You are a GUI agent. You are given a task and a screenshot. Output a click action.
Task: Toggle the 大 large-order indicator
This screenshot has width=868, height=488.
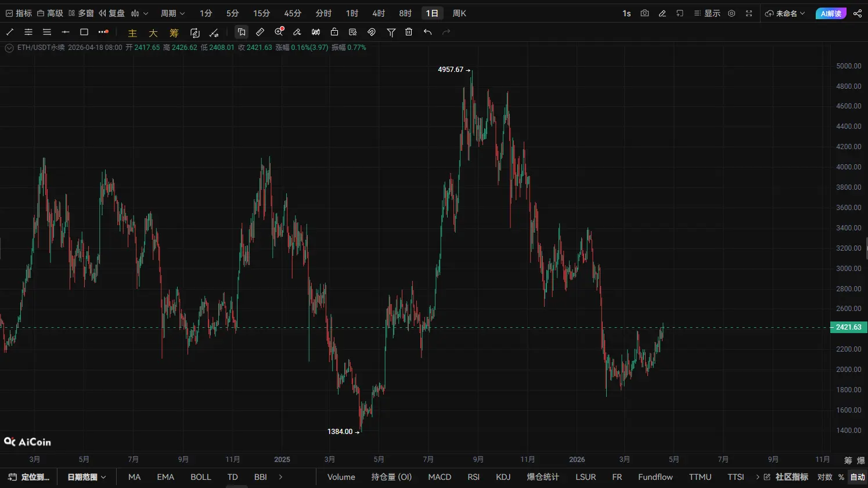click(153, 33)
